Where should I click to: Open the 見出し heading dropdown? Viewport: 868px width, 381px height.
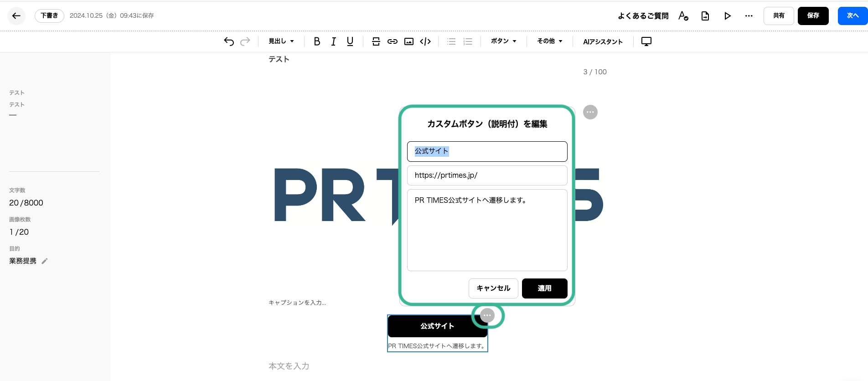click(281, 41)
